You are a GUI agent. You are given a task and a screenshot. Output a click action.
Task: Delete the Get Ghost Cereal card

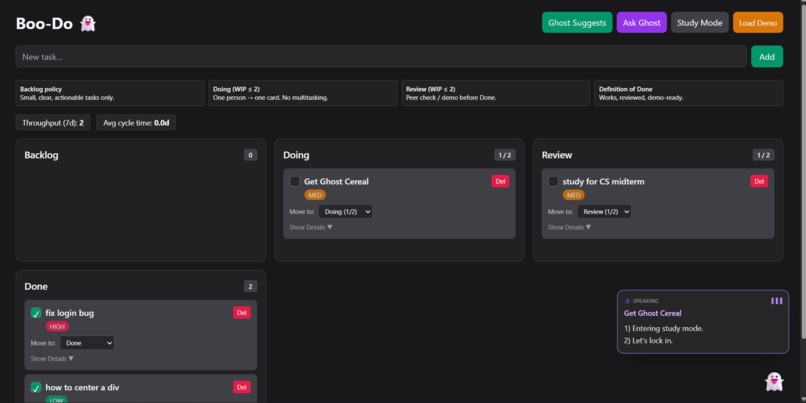[500, 181]
